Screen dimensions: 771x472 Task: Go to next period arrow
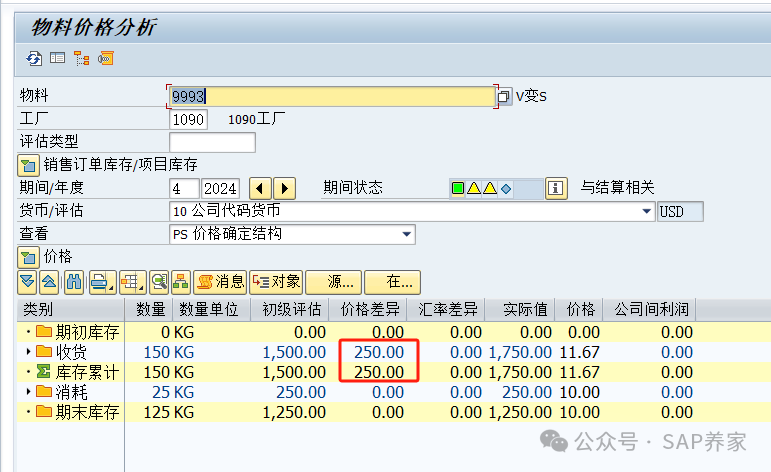284,188
